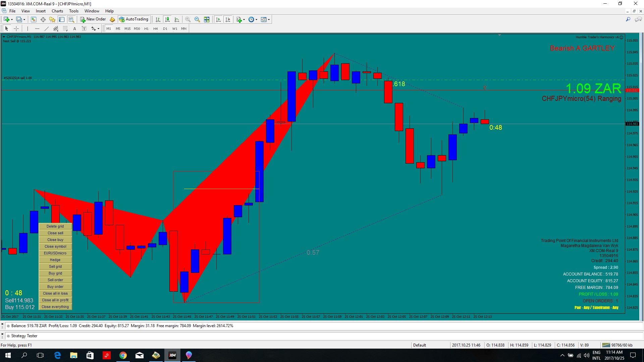Click the Close buy panel button
This screenshot has width=644, height=362.
(x=55, y=240)
